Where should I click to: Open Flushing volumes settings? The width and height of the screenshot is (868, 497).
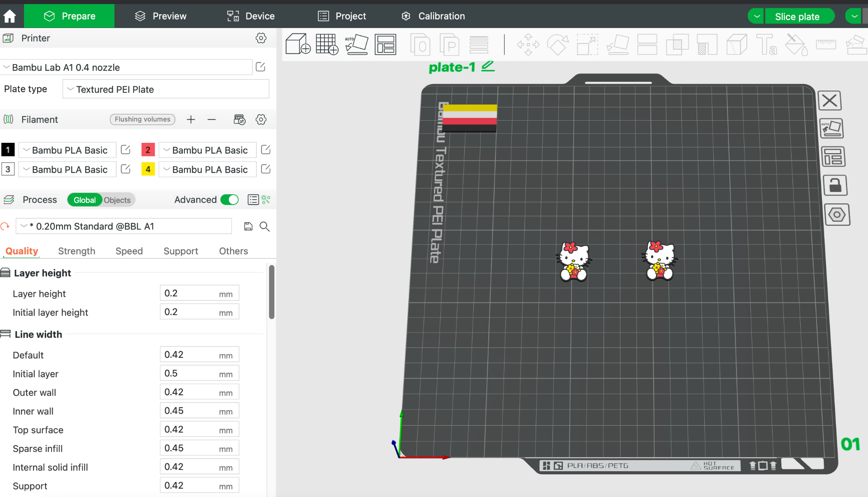pyautogui.click(x=142, y=119)
